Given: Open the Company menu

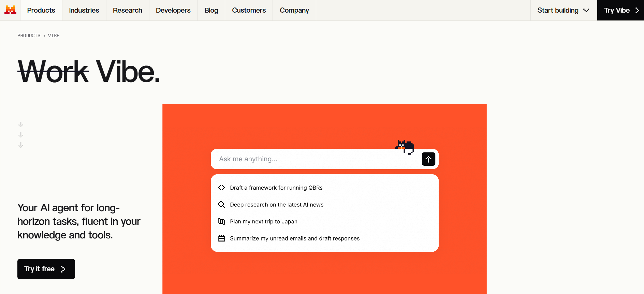Looking at the screenshot, I should [294, 10].
